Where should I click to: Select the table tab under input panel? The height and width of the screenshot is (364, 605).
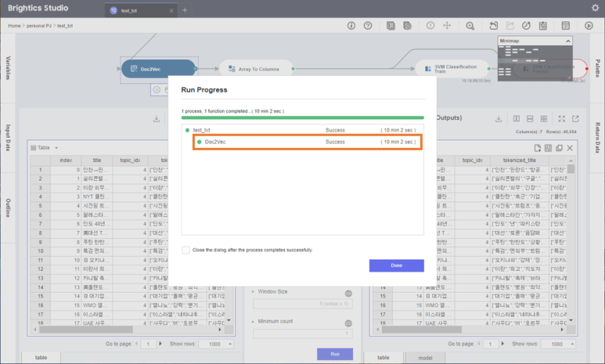click(x=41, y=358)
